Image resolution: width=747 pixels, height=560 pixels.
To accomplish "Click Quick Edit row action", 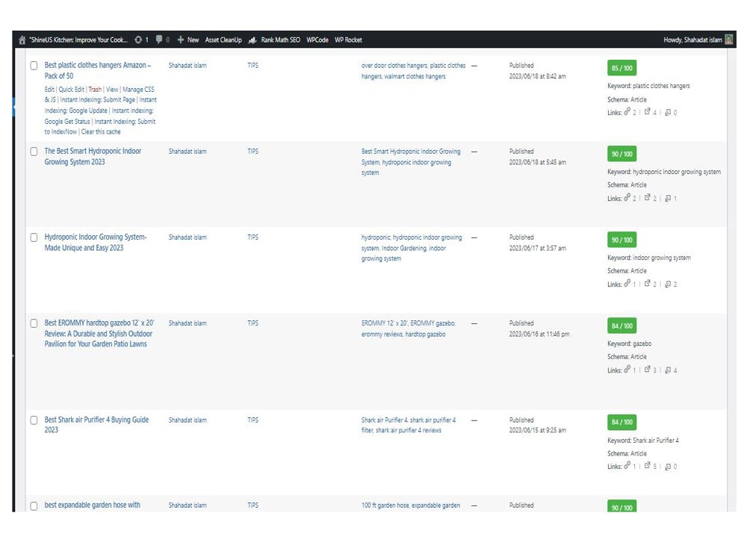I will coord(72,90).
